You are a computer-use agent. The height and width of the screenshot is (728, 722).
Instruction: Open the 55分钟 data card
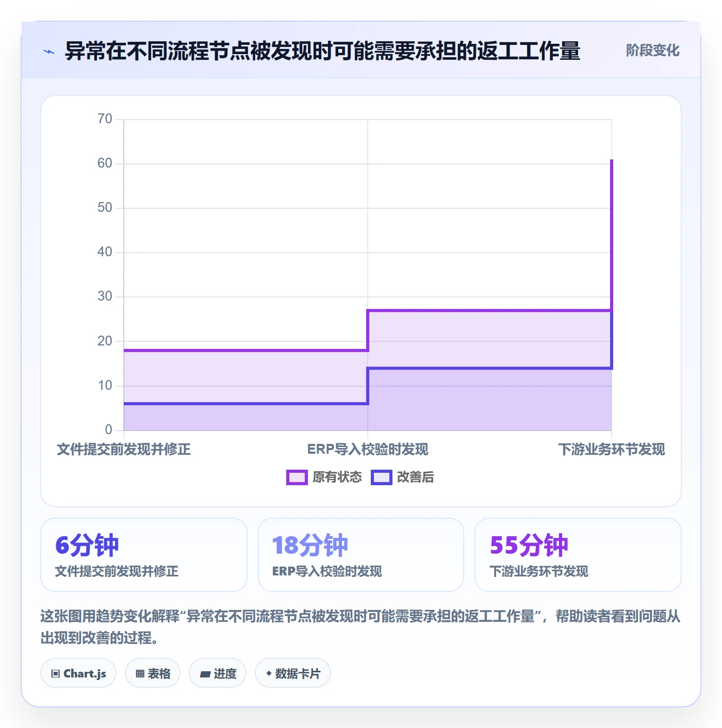click(578, 555)
